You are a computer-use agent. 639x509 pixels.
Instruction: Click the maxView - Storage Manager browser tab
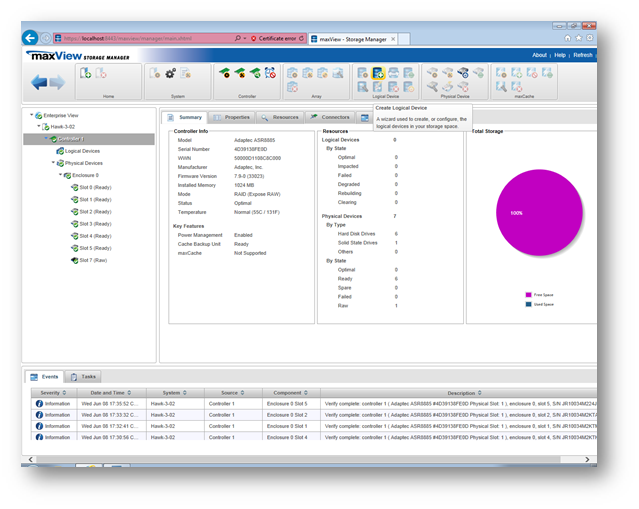tap(353, 39)
